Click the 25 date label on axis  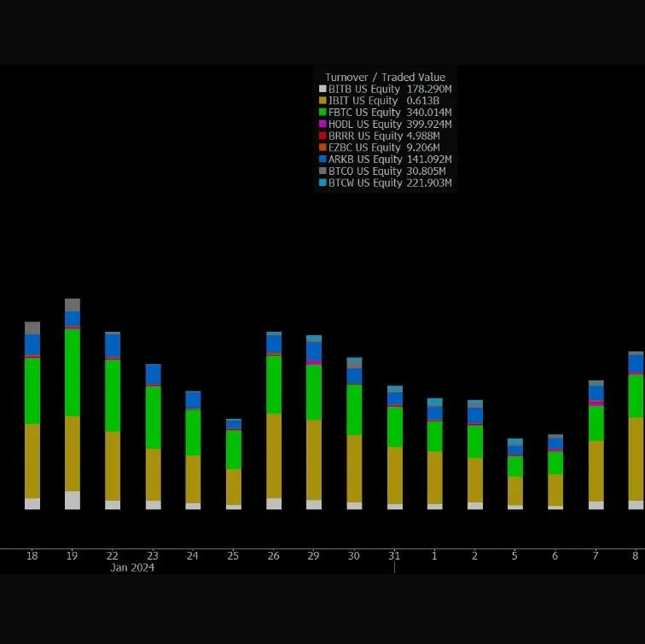click(x=233, y=556)
